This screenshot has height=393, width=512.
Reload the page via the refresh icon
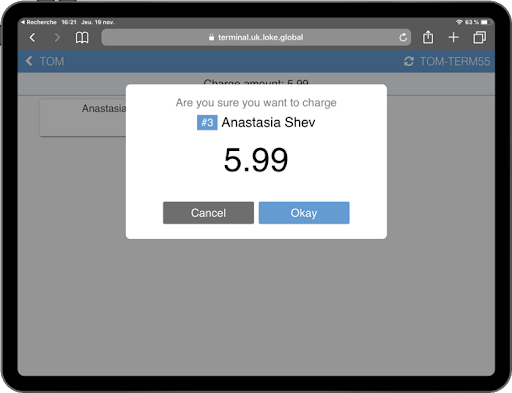tap(403, 37)
